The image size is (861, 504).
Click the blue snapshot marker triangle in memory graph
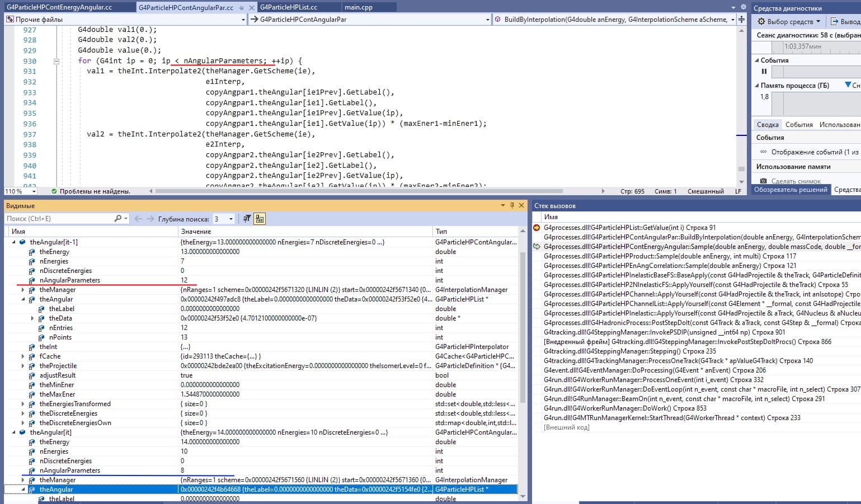pos(848,85)
